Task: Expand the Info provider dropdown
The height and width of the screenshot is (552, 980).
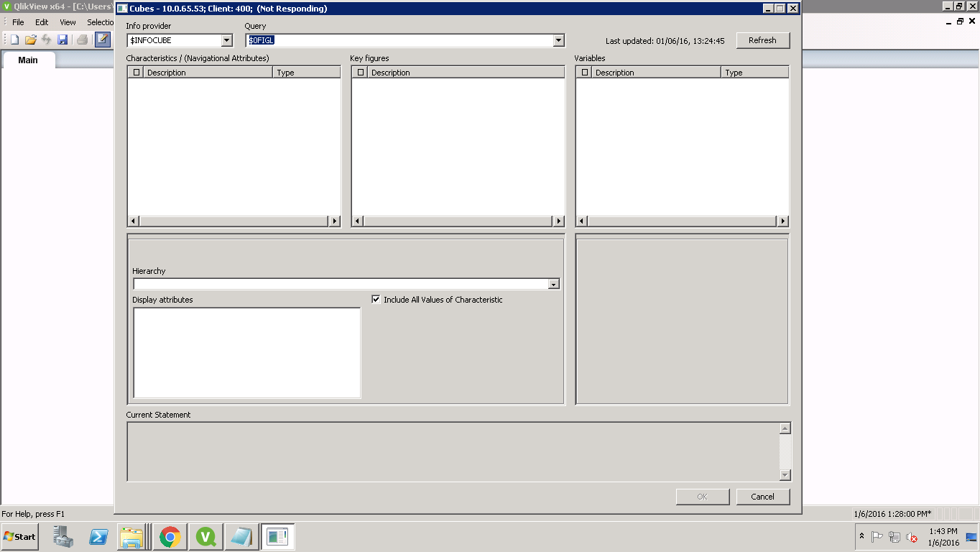Action: 227,41
